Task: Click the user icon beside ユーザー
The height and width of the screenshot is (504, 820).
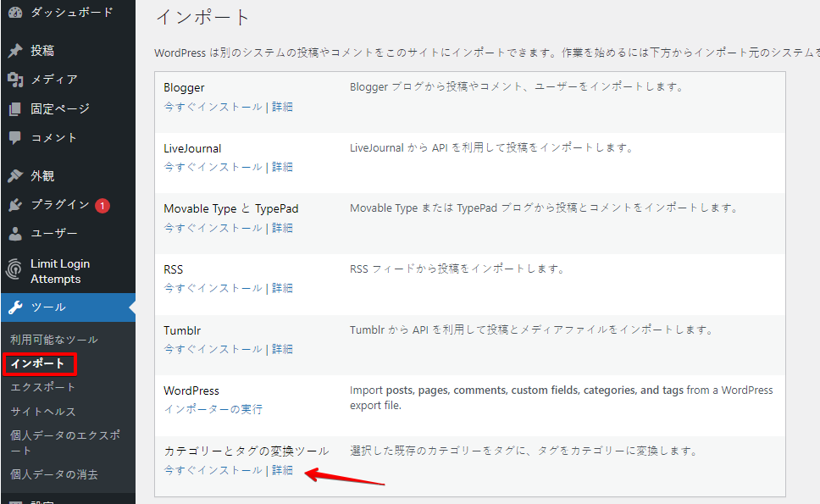Action: tap(15, 234)
